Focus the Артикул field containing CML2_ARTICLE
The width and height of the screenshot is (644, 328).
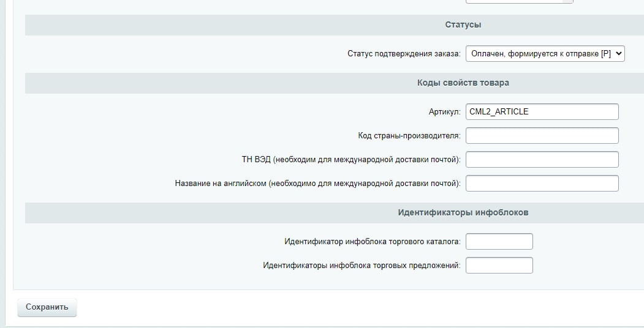[542, 111]
